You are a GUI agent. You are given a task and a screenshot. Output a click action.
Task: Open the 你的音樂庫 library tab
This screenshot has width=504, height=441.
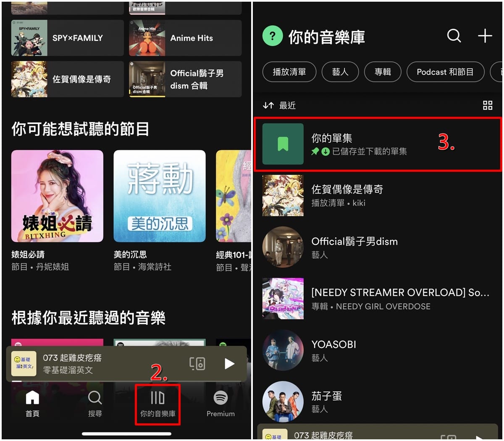coord(158,404)
